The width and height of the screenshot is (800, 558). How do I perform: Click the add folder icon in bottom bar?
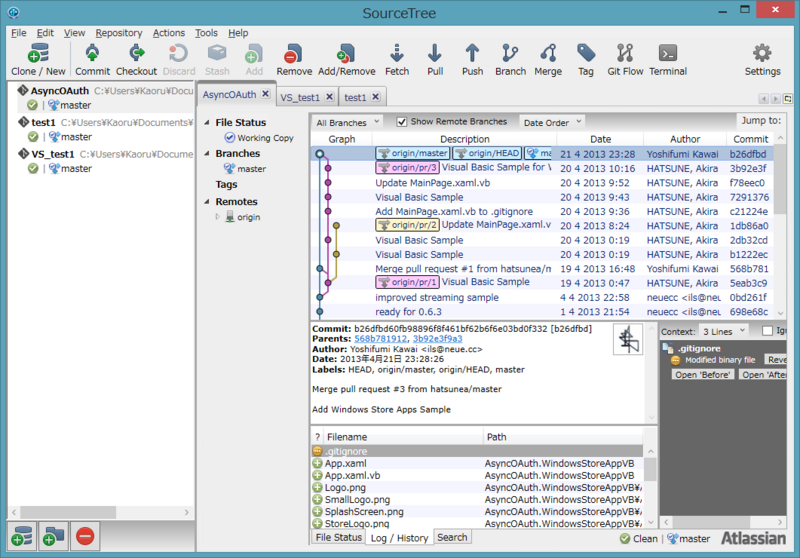pos(53,536)
